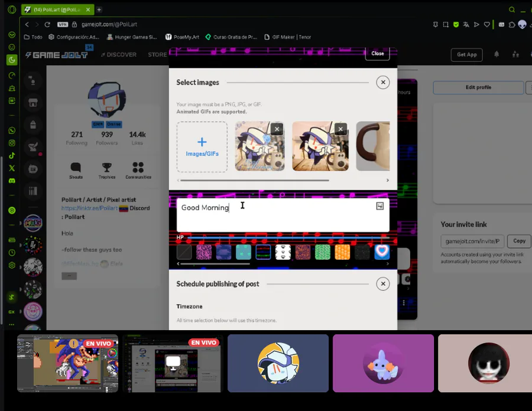Open the browser extensions cube icon
The height and width of the screenshot is (411, 532).
512,24
